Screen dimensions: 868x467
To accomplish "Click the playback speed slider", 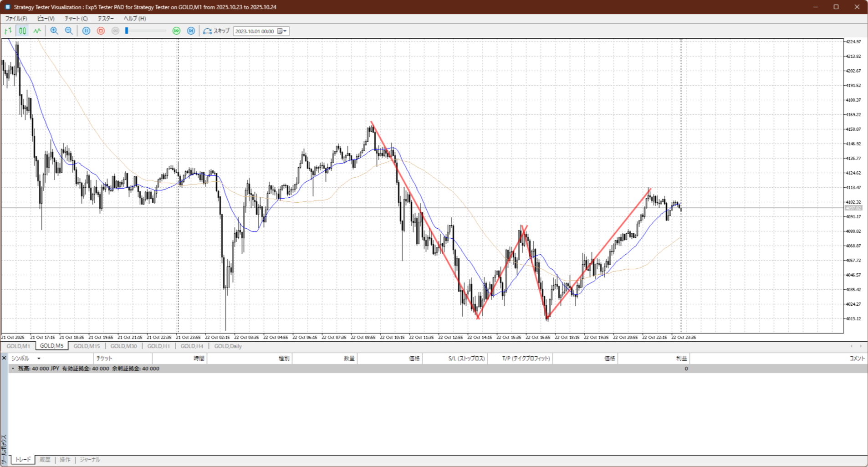I will tap(146, 31).
